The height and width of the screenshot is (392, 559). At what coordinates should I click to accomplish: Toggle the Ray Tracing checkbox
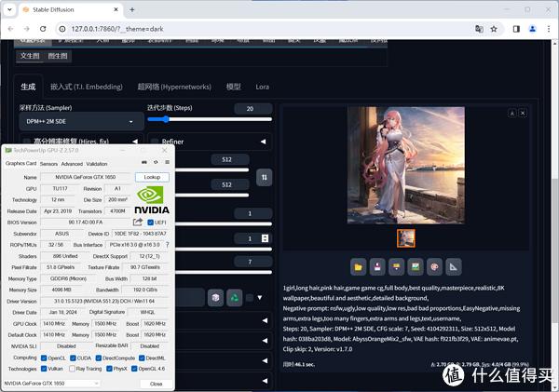tap(72, 369)
